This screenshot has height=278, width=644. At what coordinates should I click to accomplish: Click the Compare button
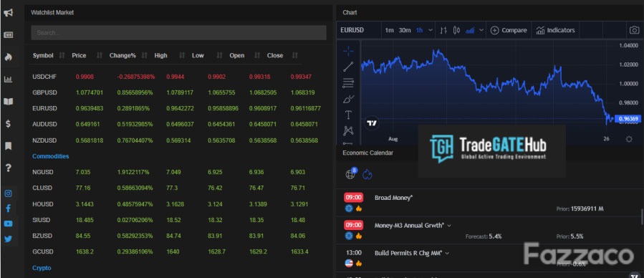click(509, 30)
